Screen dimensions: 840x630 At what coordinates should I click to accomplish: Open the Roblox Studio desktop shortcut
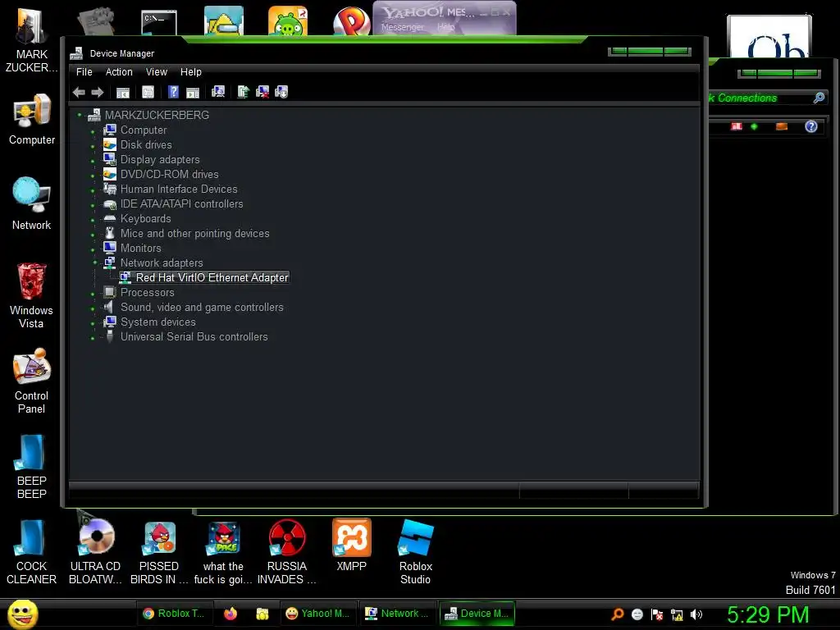(416, 550)
